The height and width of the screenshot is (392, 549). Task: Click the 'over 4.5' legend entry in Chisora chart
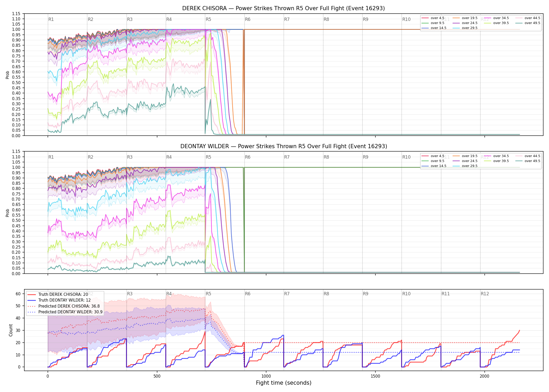click(433, 18)
